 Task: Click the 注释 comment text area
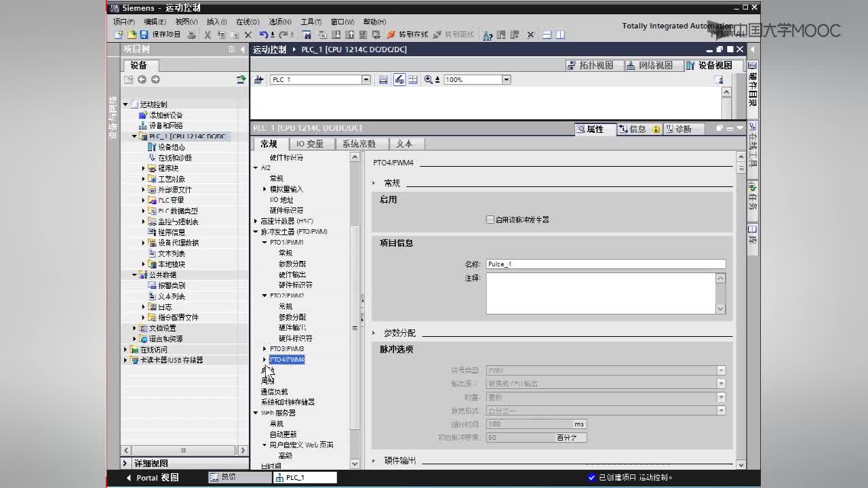[x=601, y=293]
